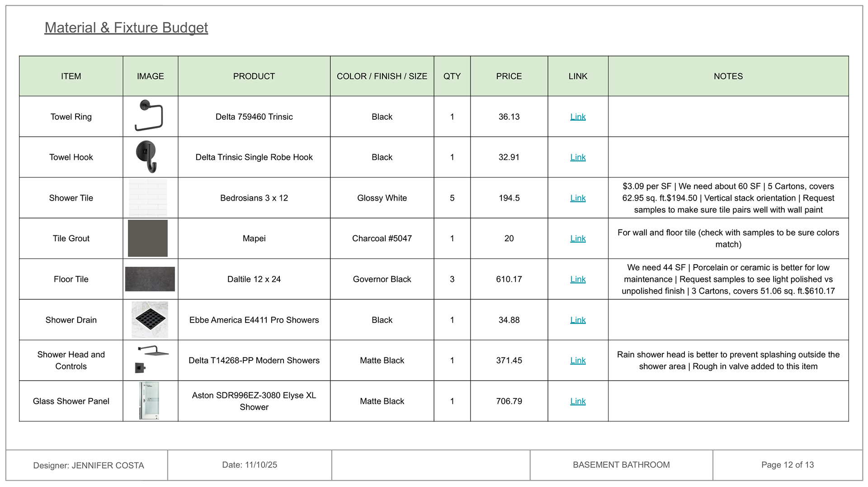Screen dimensions: 868x487
Task: Open the Towel Ring product link
Action: (x=578, y=117)
